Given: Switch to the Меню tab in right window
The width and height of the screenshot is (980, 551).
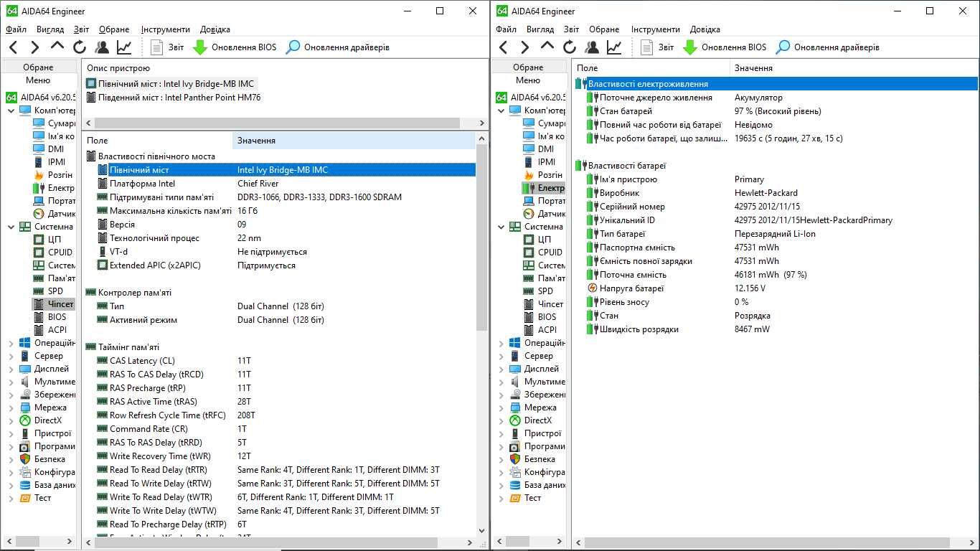Looking at the screenshot, I should pyautogui.click(x=528, y=80).
